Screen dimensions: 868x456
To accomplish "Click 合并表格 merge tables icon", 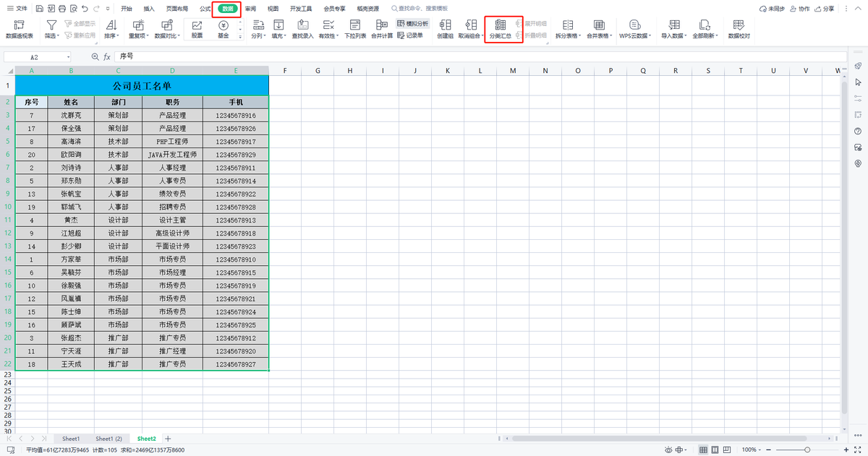I will point(599,25).
